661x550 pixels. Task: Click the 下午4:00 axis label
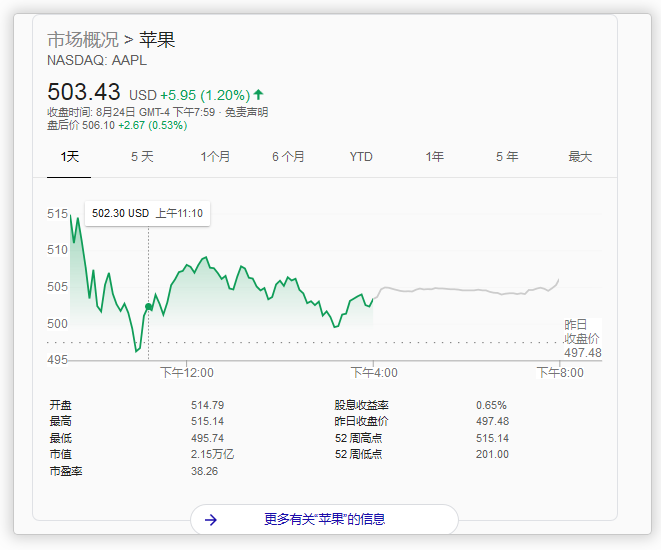tap(374, 373)
